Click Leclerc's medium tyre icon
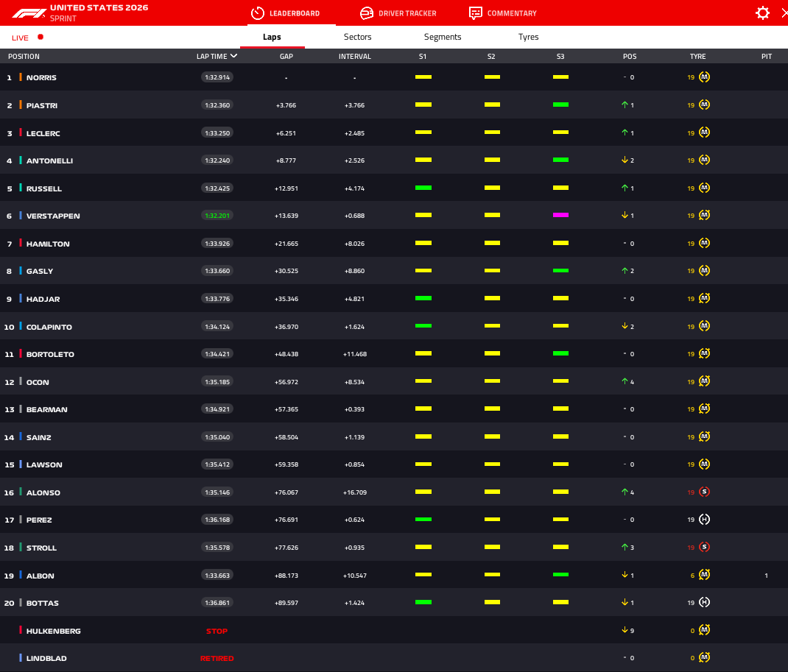Screen dimensions: 788x672 pos(704,132)
